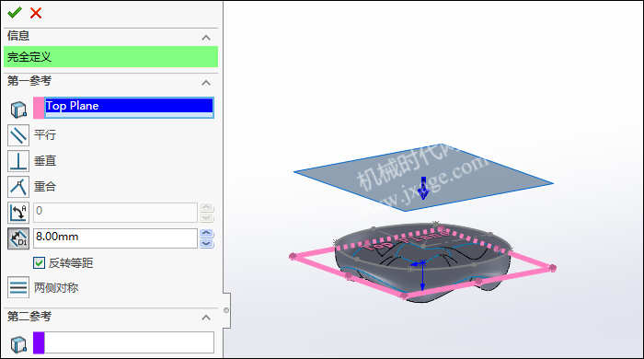Click the angle constraint icon
This screenshot has height=359, width=644.
click(18, 213)
